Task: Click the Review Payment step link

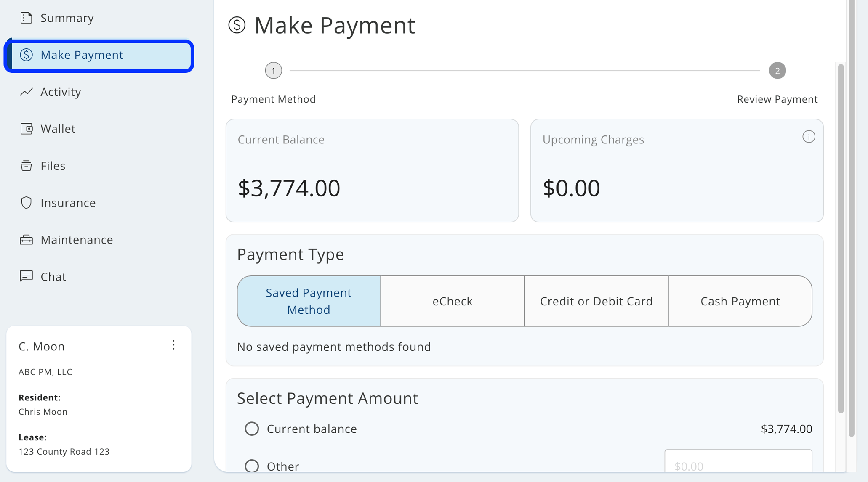Action: point(777,99)
